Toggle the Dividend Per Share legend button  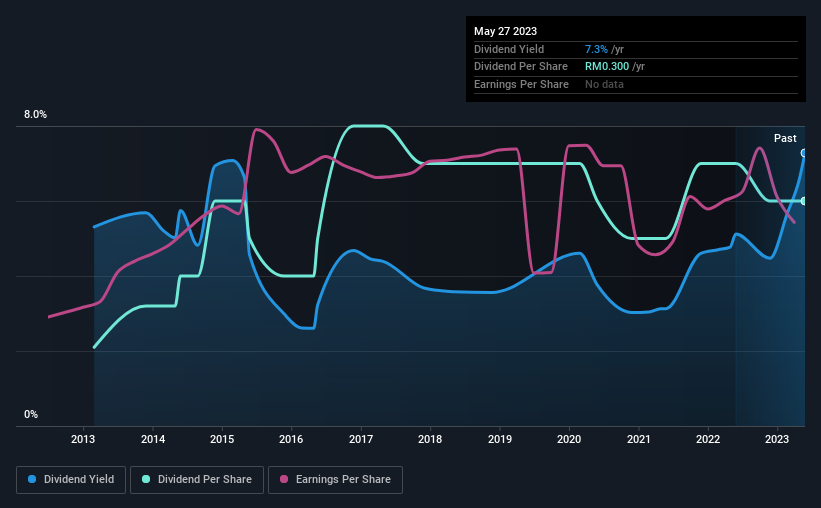[197, 480]
